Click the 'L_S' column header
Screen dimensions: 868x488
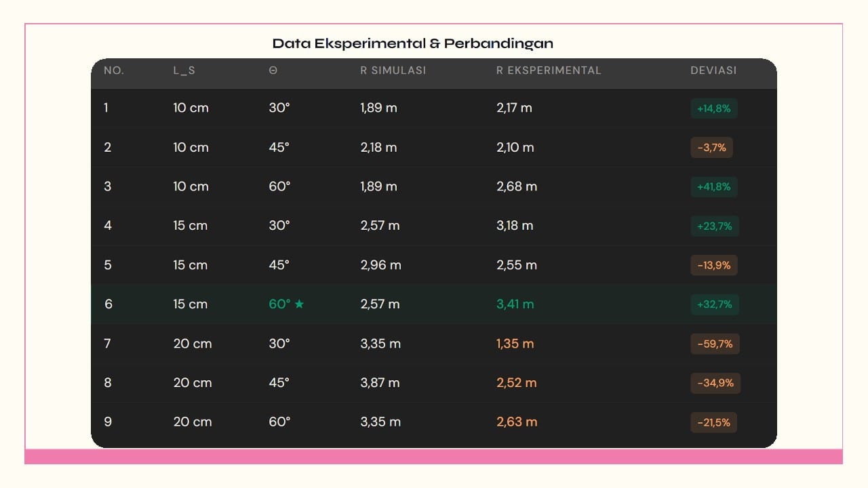tap(184, 70)
